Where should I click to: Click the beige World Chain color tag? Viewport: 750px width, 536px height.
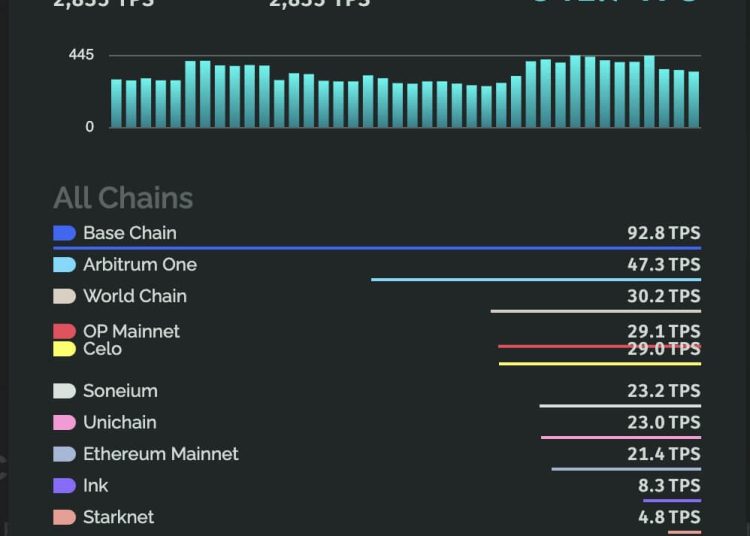pyautogui.click(x=64, y=296)
